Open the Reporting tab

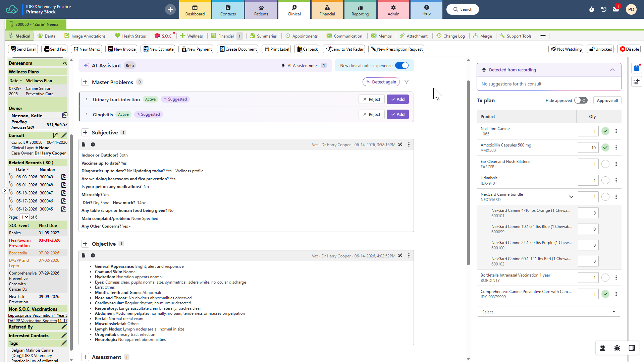pos(360,9)
